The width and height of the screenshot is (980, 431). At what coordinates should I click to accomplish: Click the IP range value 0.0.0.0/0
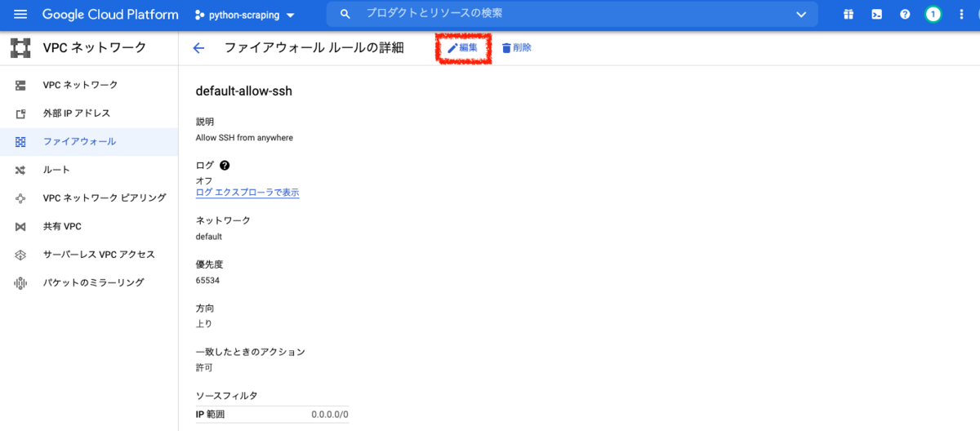point(330,415)
